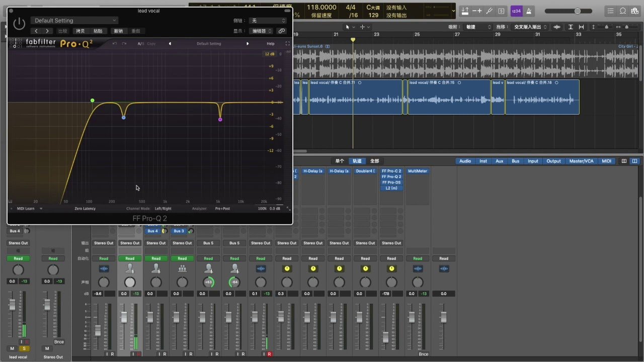
Task: Toggle the metronome icon
Action: 529,11
